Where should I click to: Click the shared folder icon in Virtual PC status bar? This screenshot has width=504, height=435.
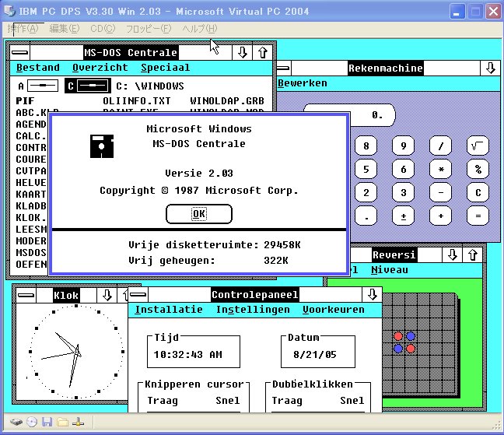(x=63, y=422)
